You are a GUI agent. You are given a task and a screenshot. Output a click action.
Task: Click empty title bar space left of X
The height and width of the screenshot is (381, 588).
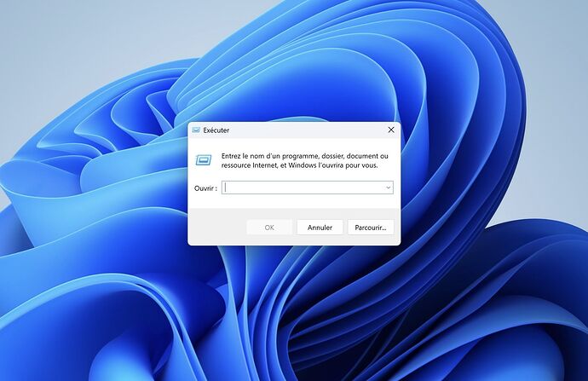(315, 130)
